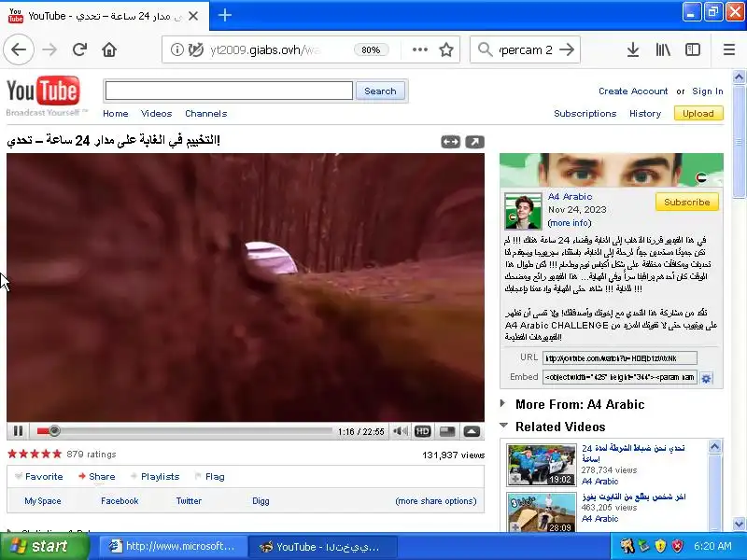Open the tracking protection shield icon

click(195, 49)
